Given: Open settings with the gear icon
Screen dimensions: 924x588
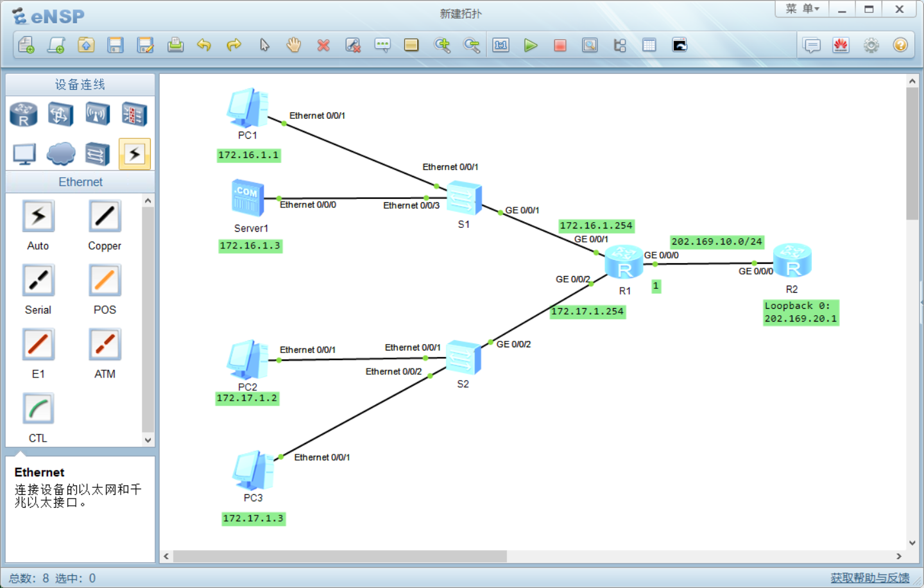Looking at the screenshot, I should (871, 45).
